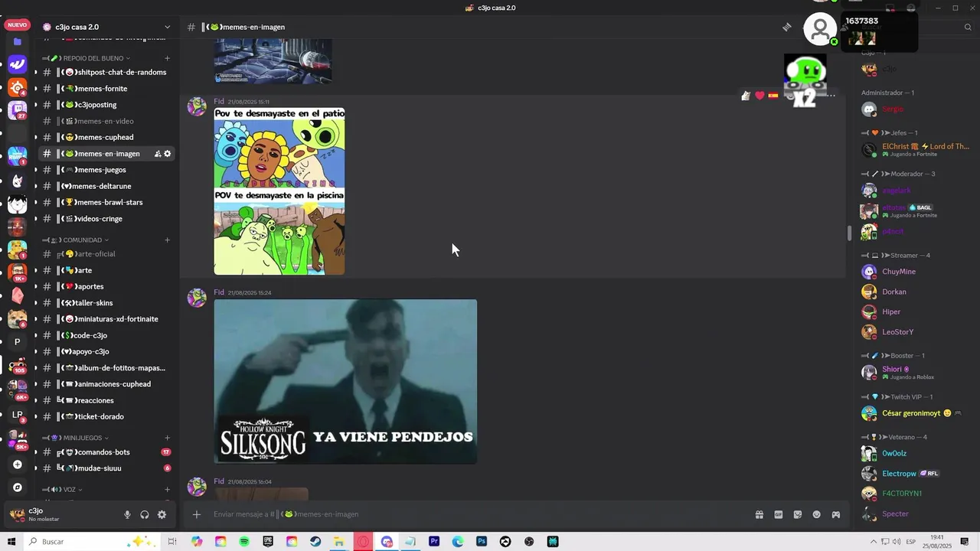Expand threads arrow beside memes-fornite
Screen dimensions: 980x551
coord(35,89)
